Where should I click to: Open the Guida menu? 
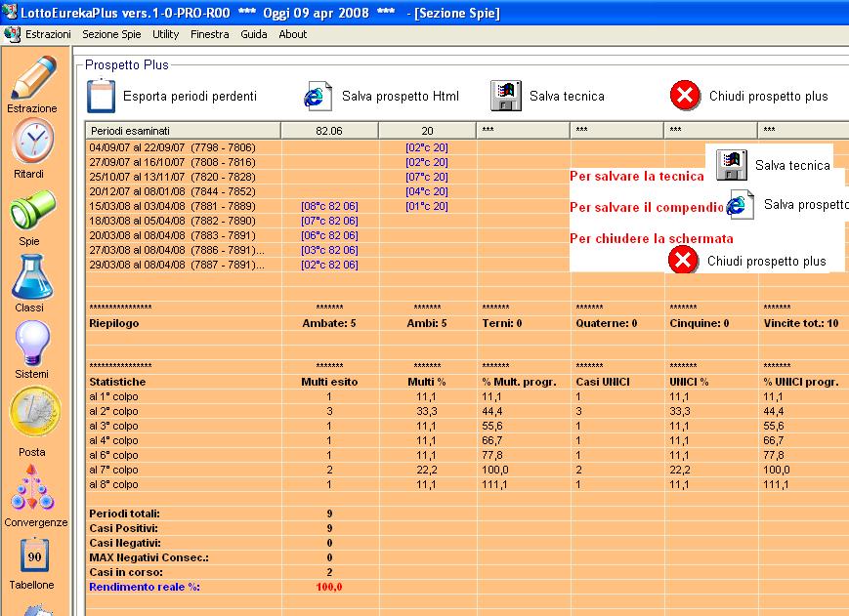(254, 34)
